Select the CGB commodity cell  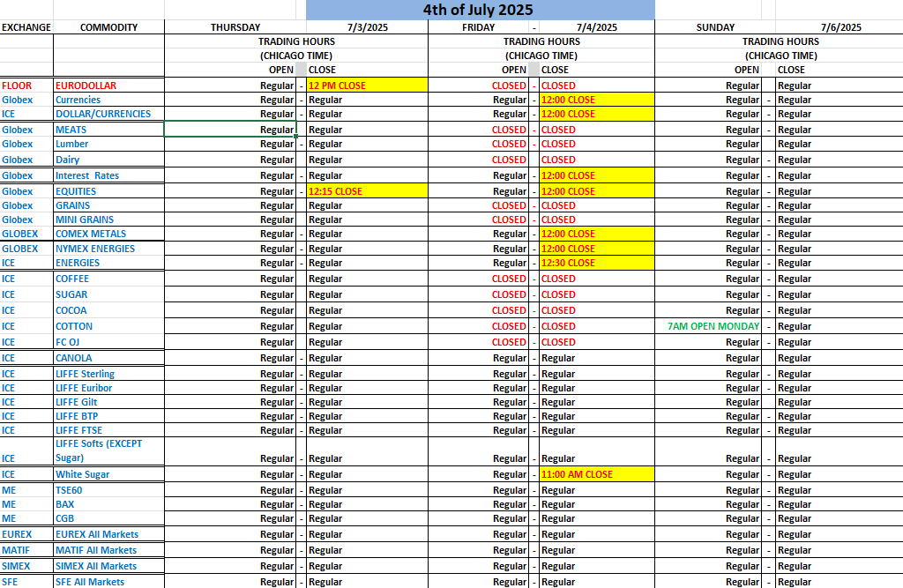(108, 518)
